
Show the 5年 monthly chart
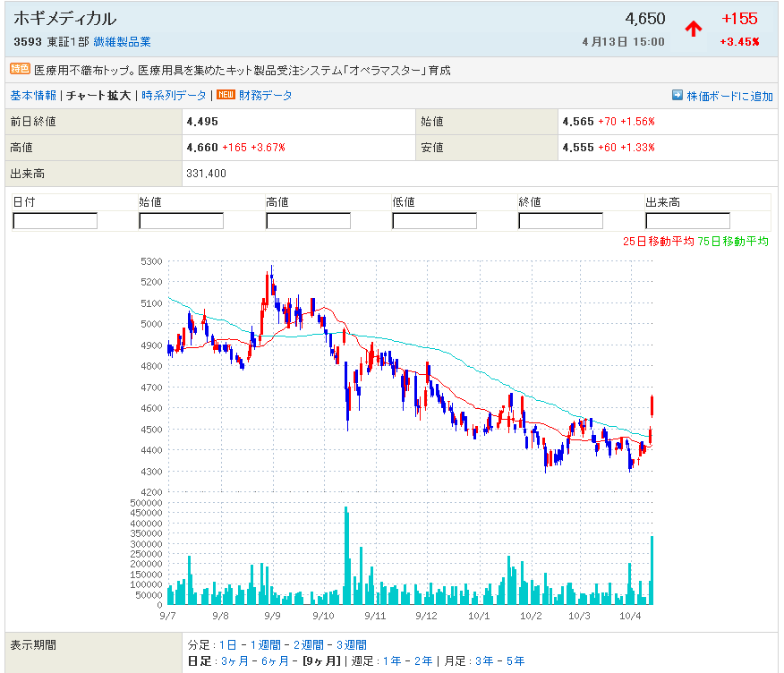pos(514,661)
